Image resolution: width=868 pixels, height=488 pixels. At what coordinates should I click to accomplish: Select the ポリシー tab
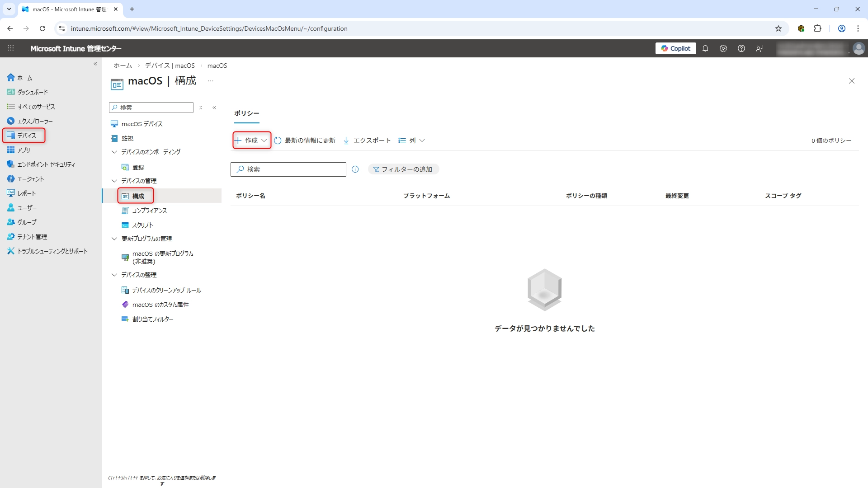pyautogui.click(x=246, y=113)
